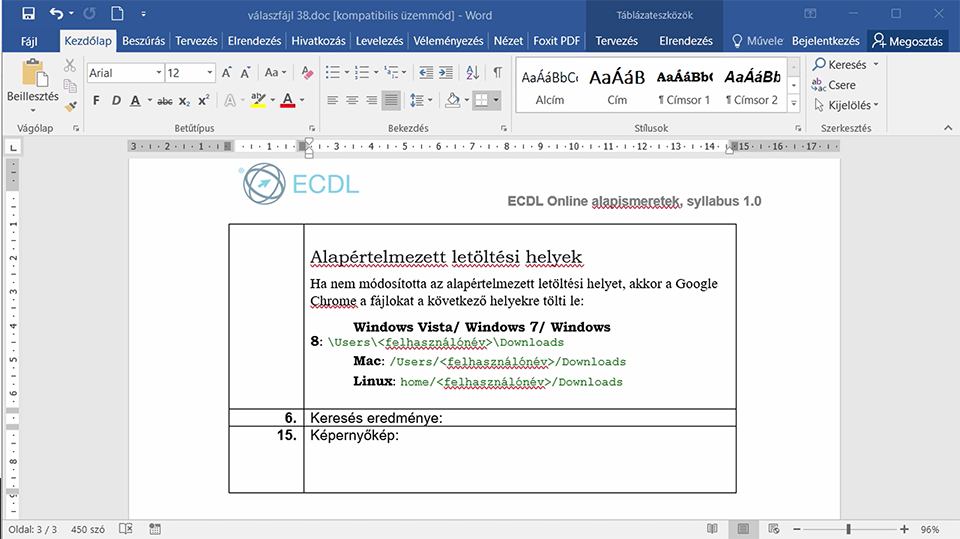Open the Arial font name dropdown
The image size is (960, 539).
click(159, 73)
